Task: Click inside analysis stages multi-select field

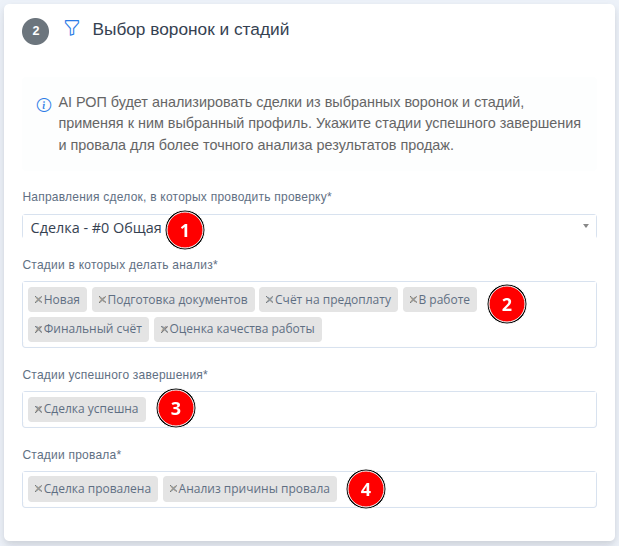Action: 450,330
